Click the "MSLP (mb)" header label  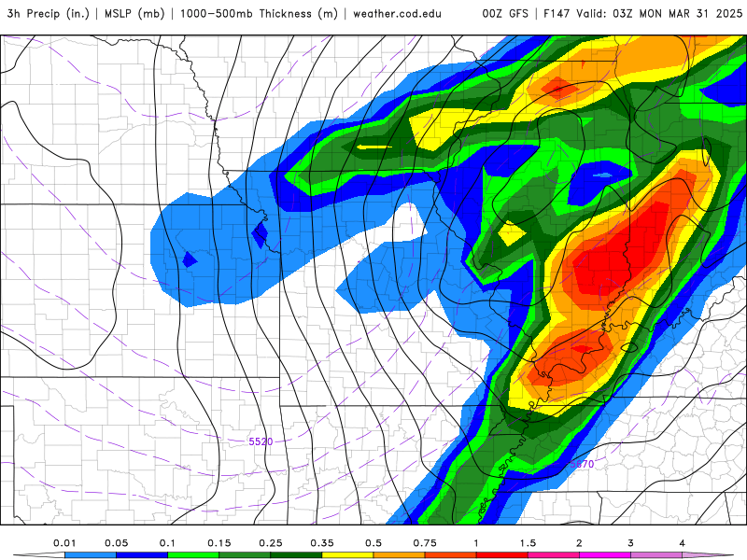click(x=134, y=14)
